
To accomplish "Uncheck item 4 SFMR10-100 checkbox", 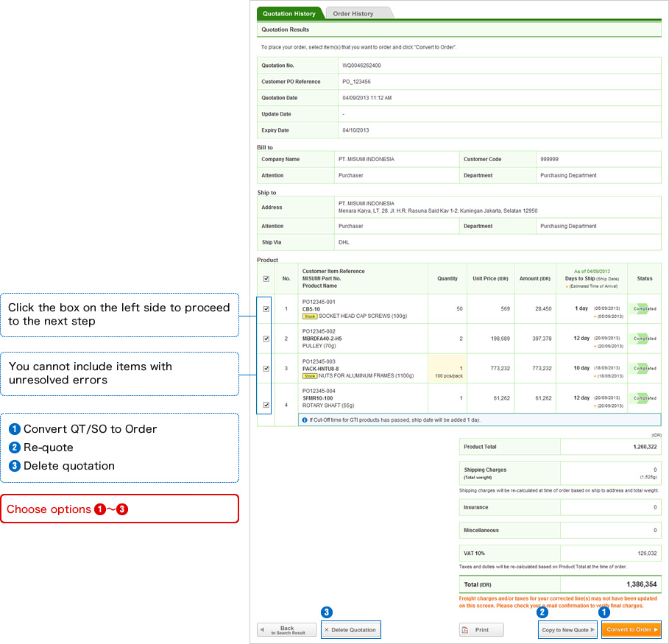I will [266, 405].
